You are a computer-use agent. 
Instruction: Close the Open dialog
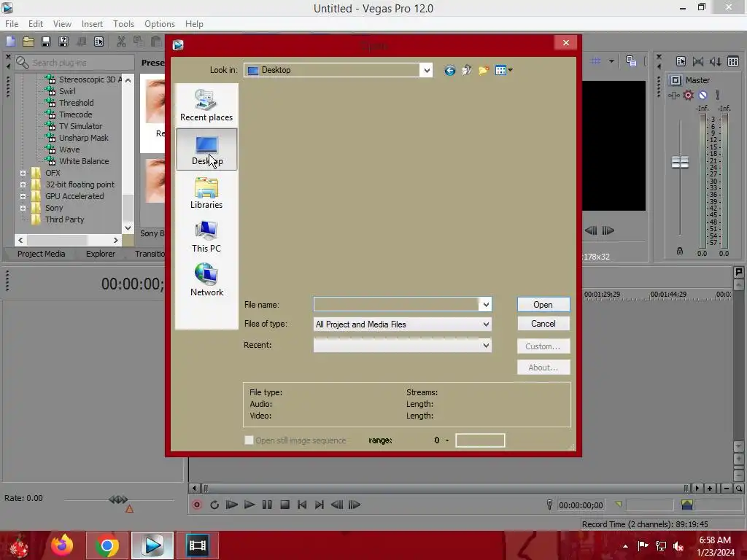pos(565,43)
